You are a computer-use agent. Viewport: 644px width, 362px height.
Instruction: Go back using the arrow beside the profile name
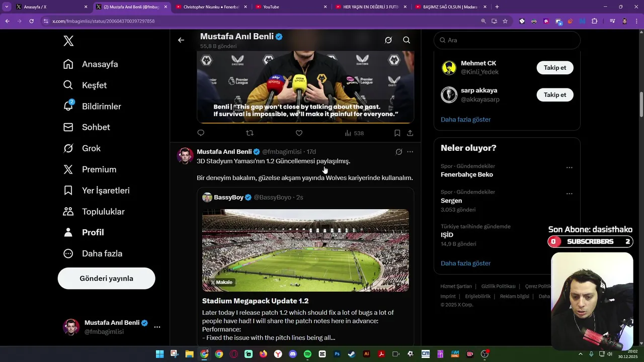click(181, 40)
